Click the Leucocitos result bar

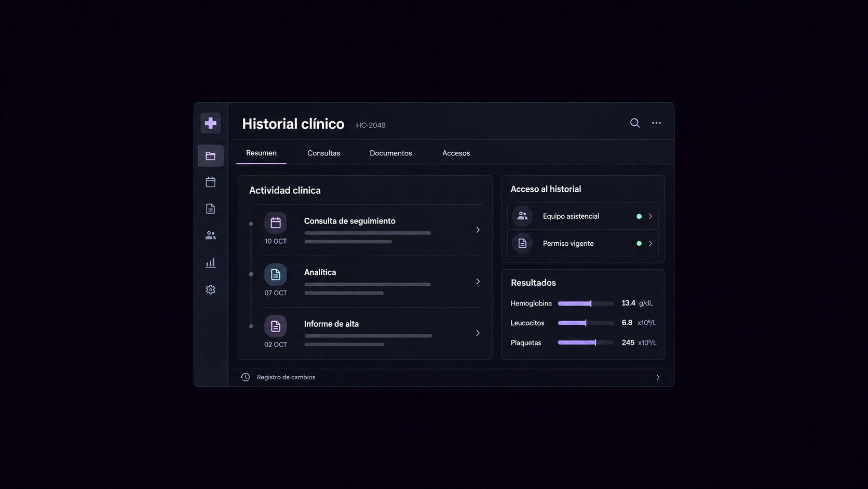[586, 323]
